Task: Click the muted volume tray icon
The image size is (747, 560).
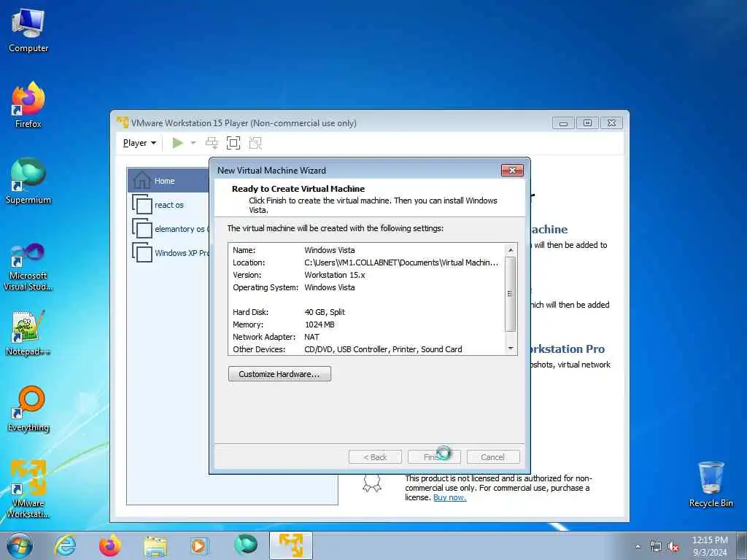Action: click(673, 547)
